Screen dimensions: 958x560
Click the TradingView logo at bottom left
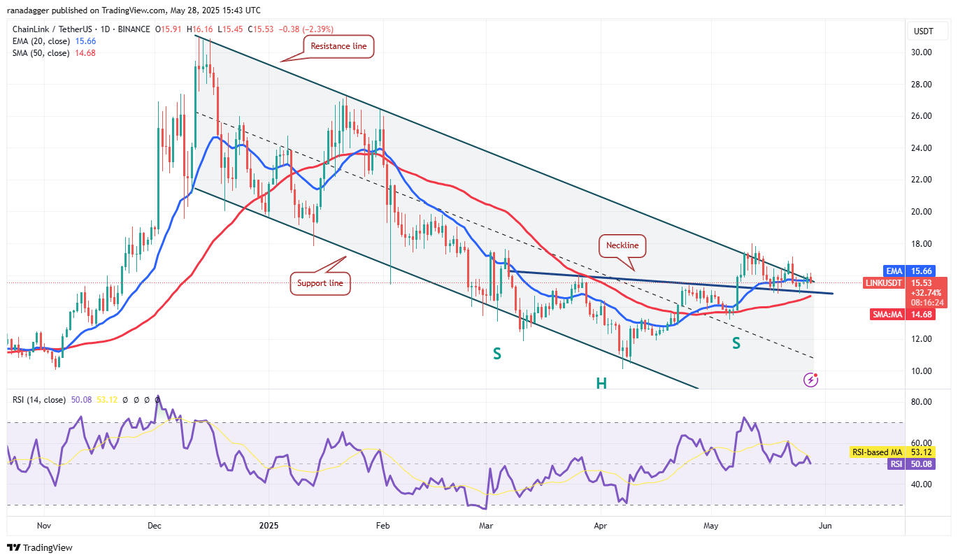click(40, 547)
